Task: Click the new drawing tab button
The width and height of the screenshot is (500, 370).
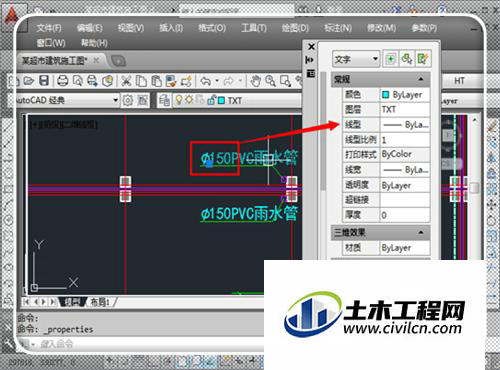Action: [x=118, y=61]
